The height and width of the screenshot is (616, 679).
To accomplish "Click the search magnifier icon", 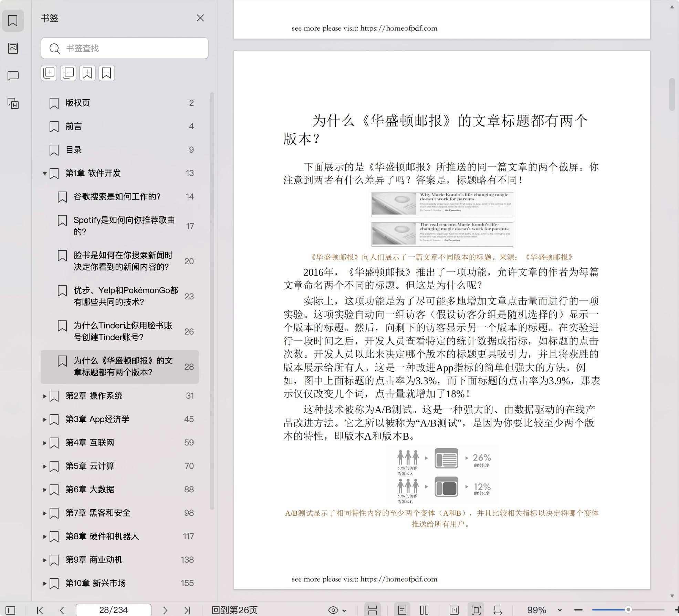I will point(54,48).
